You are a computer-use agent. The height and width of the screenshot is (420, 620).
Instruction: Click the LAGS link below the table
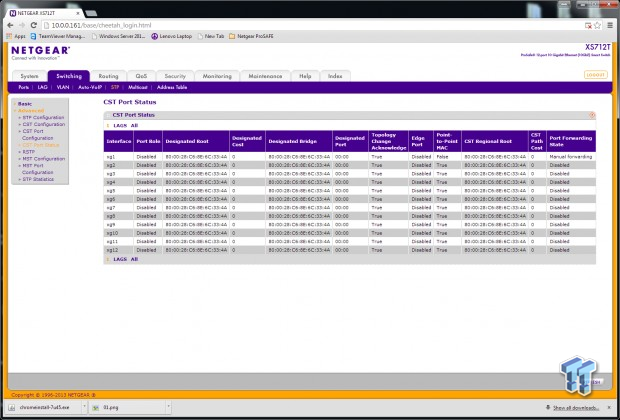point(120,259)
